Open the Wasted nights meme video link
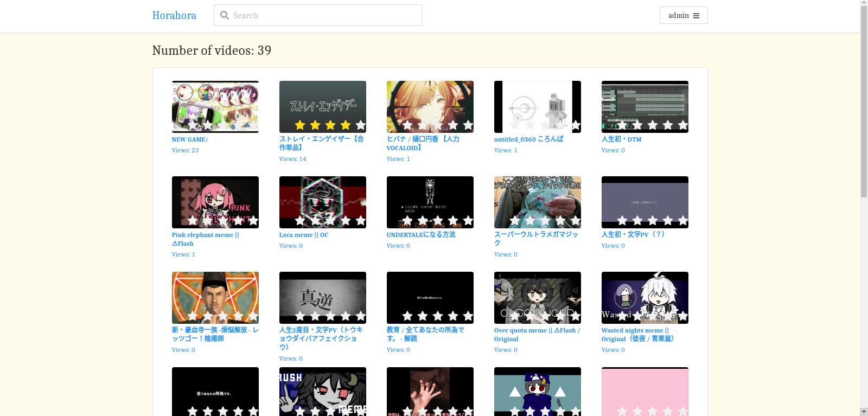This screenshot has width=868, height=416. (638, 335)
